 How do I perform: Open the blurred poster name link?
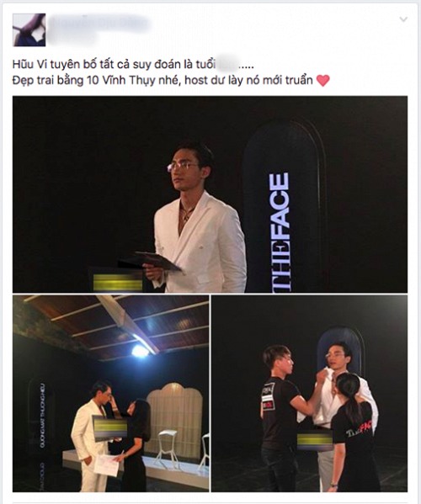coord(99,24)
